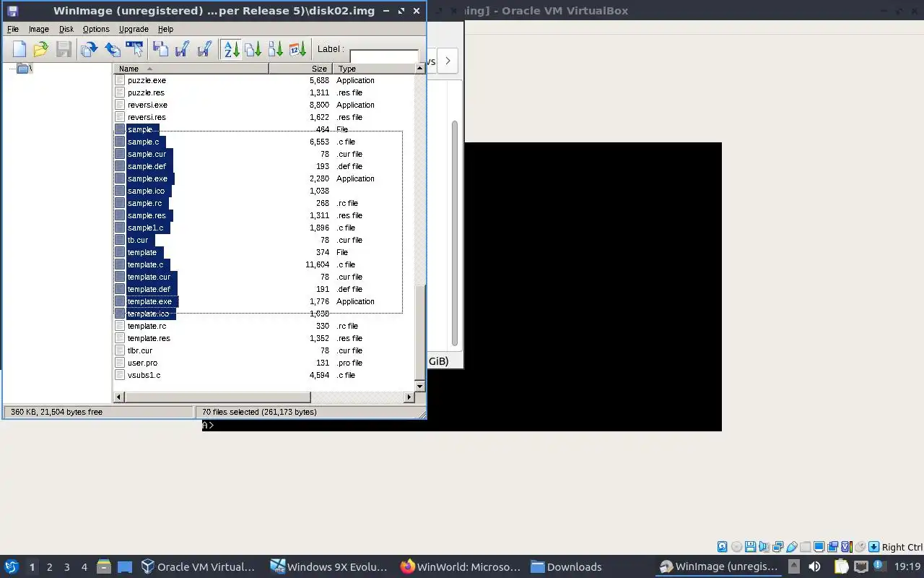Select file template.rc
This screenshot has height=578, width=924.
tap(147, 326)
